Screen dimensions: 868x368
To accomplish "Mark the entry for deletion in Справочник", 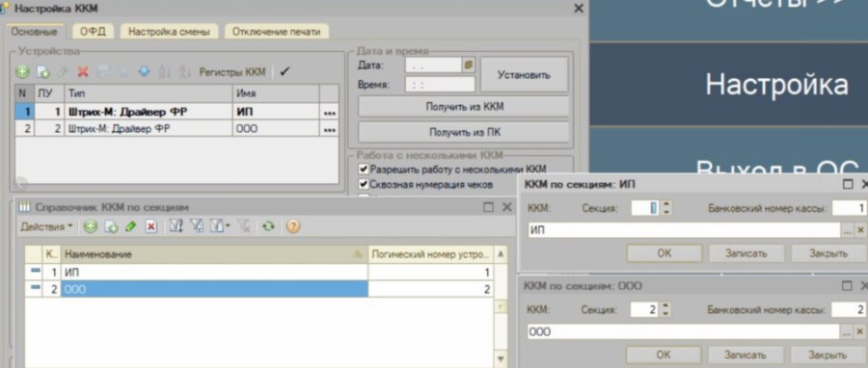I will click(150, 226).
